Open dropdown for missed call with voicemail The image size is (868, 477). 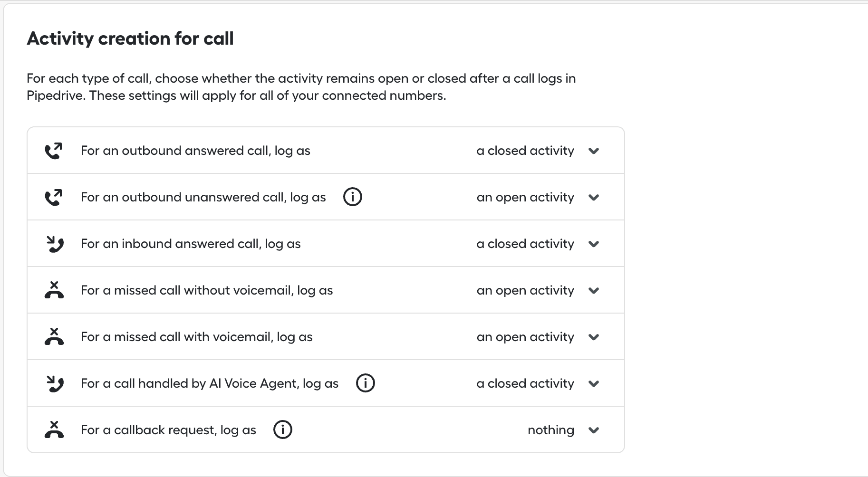[x=538, y=337]
